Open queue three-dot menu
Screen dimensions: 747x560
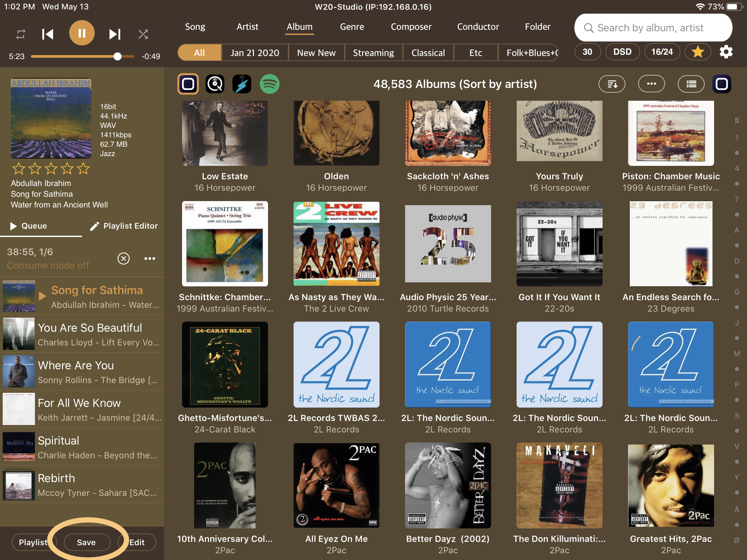149,259
